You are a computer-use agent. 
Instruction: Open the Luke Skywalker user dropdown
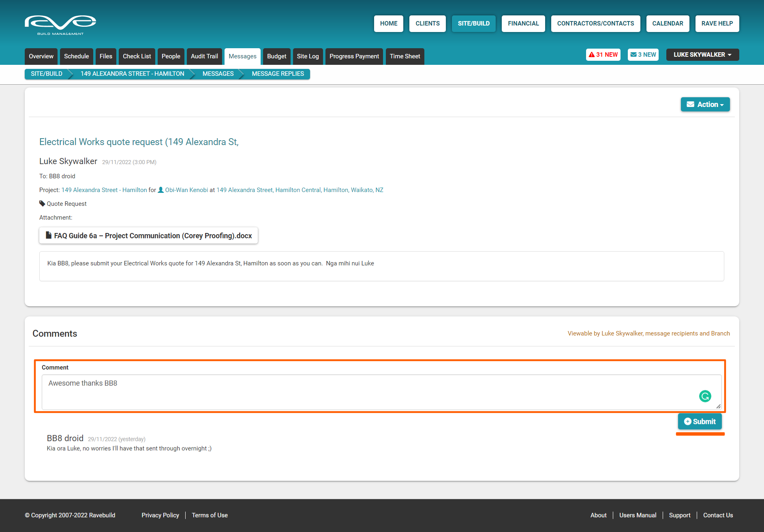[x=702, y=55]
